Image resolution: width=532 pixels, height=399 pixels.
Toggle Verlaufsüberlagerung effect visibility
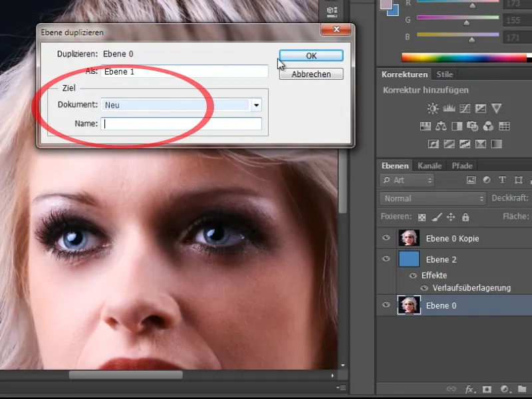tap(424, 288)
